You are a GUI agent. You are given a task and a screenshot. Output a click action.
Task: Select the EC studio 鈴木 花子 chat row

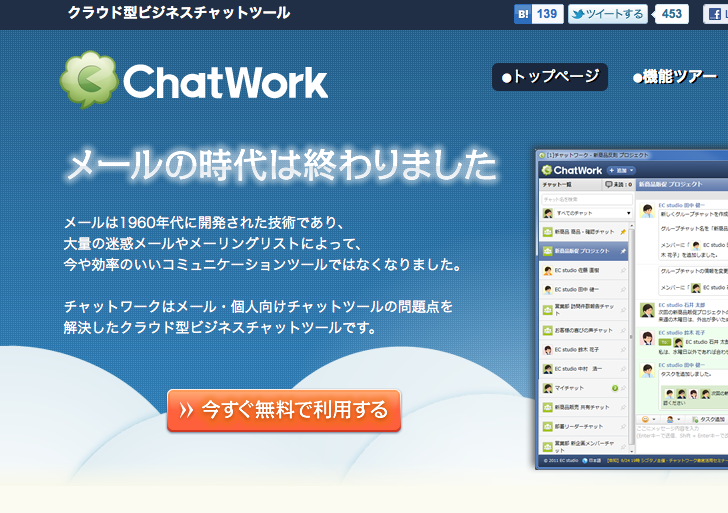coord(584,350)
